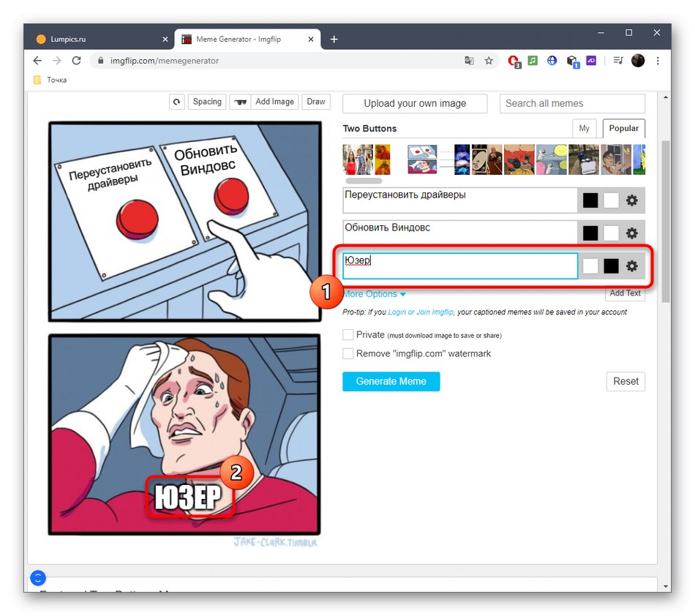Reload the imgflip page
Image resolution: width=695 pixels, height=616 pixels.
coord(76,61)
